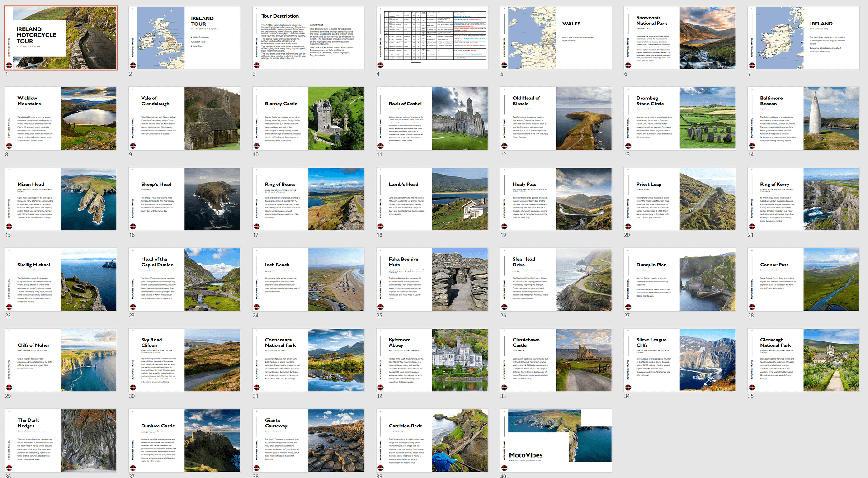Select the Ireland Motorcycle Tour title slide

coord(61,38)
